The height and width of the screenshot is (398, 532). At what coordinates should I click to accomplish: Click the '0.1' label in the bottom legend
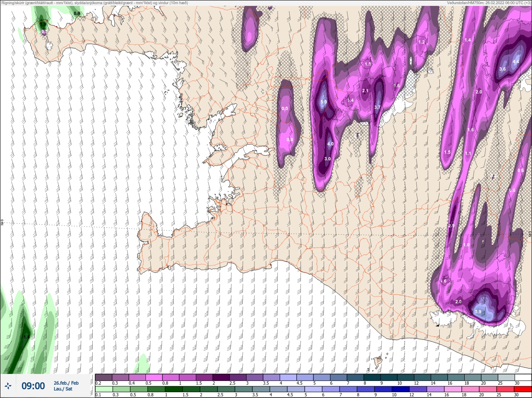click(98, 395)
